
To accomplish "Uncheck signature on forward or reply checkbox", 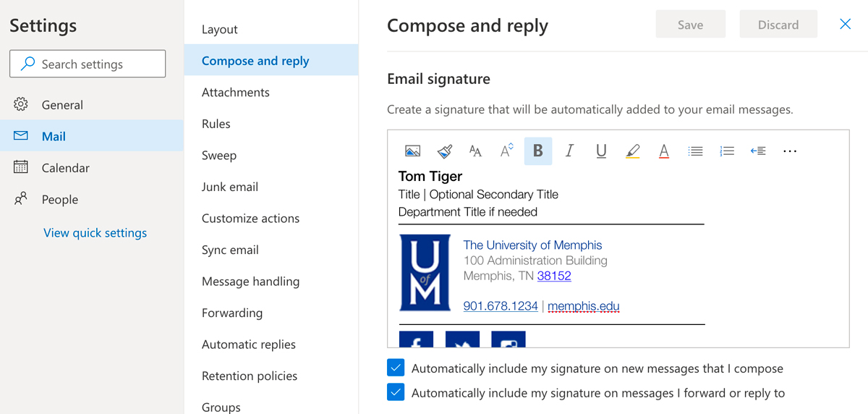I will pyautogui.click(x=396, y=392).
